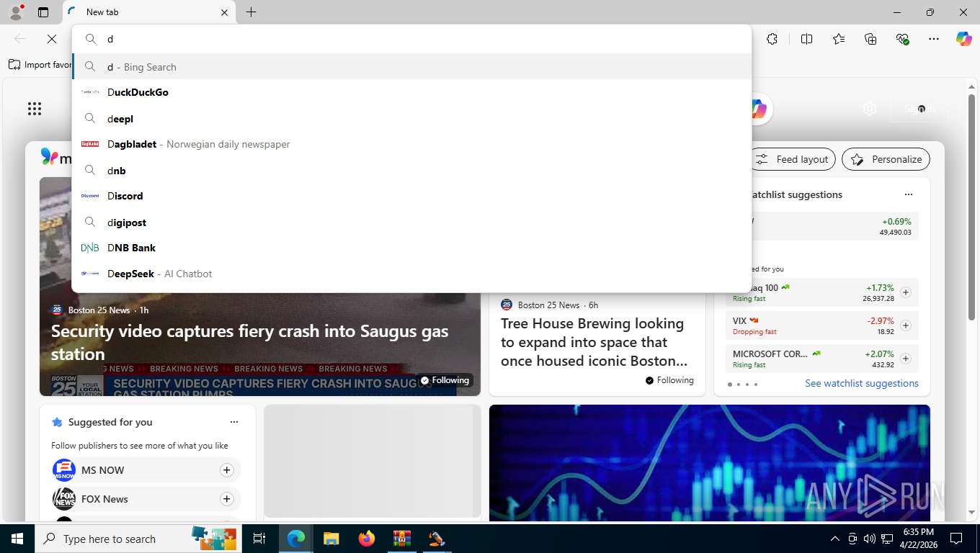Select the DNB Bank suggestion
980x553 pixels.
[411, 248]
